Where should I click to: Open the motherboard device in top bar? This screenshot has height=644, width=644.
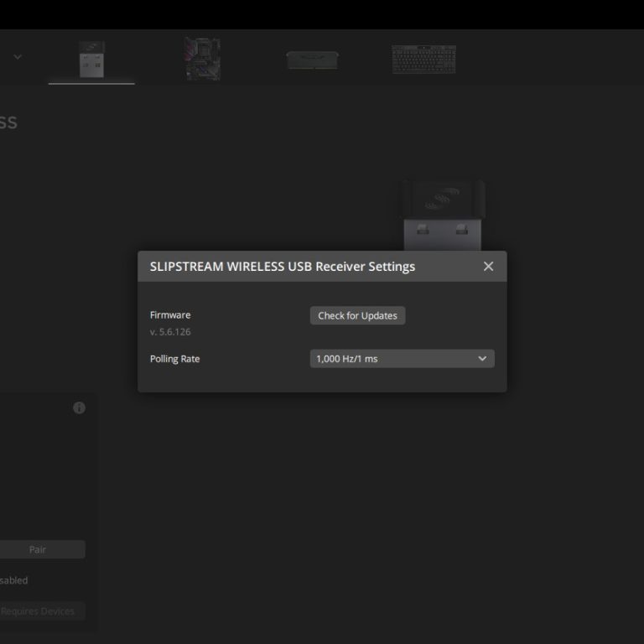[x=201, y=59]
